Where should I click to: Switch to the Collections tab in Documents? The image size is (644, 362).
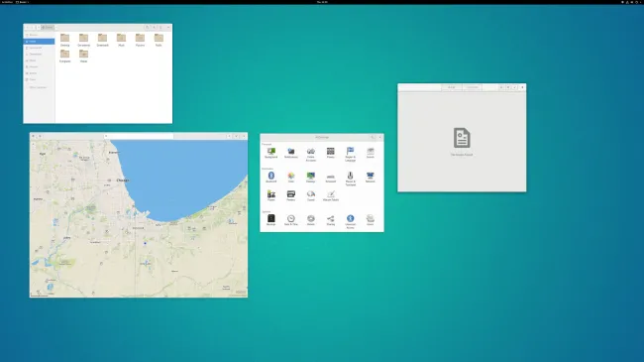coord(472,87)
